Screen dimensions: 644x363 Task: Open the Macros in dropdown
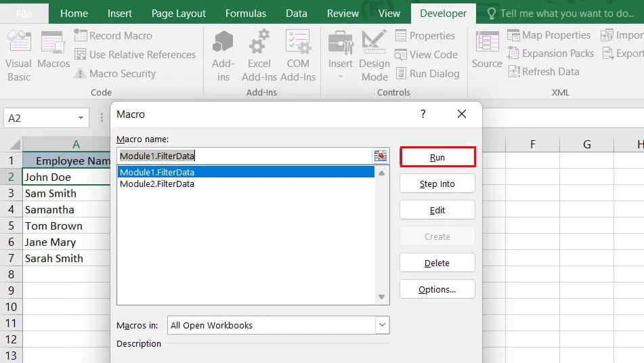tap(383, 326)
